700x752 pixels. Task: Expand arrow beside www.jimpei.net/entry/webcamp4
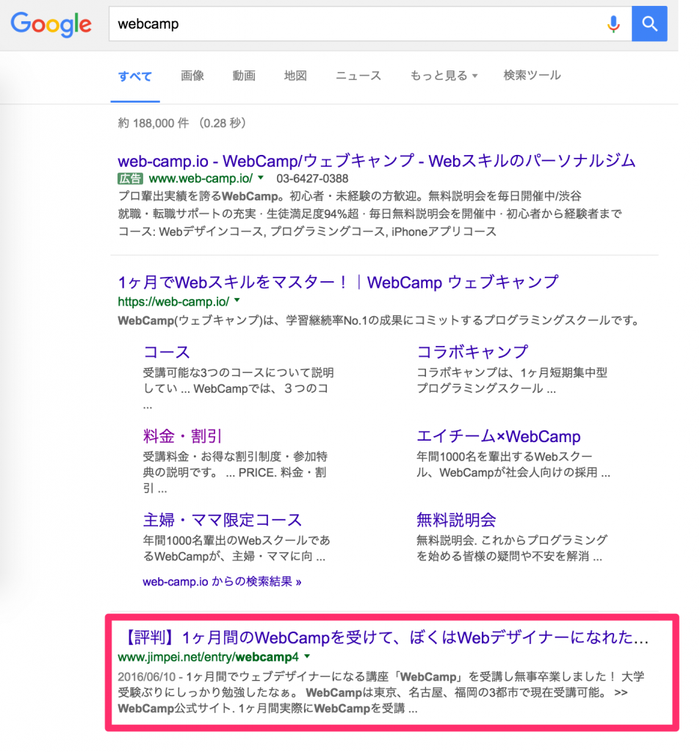(308, 656)
